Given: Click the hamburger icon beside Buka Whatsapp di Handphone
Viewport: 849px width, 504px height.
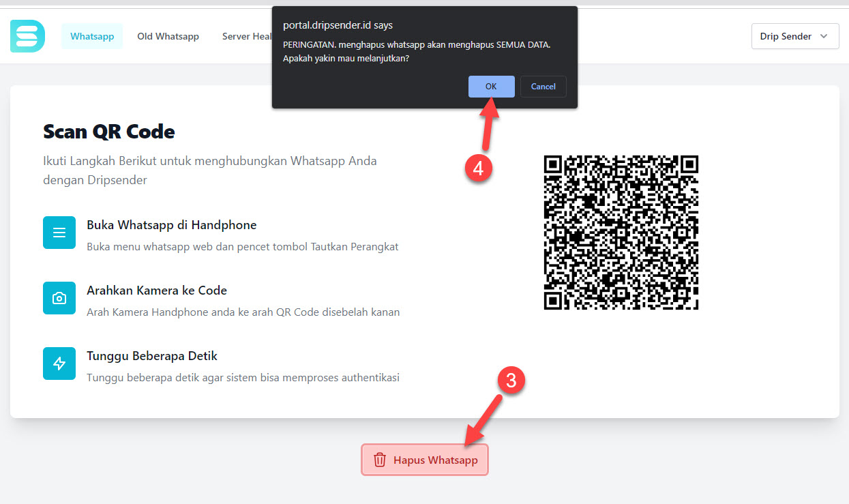Looking at the screenshot, I should coord(59,233).
